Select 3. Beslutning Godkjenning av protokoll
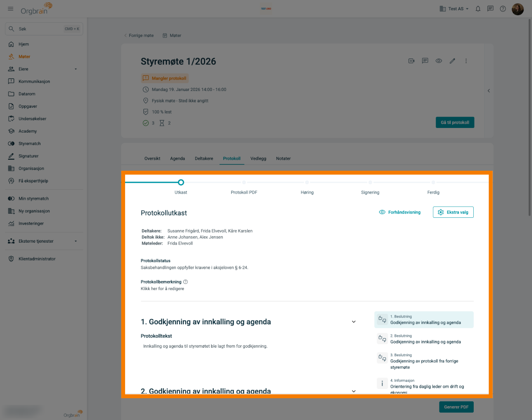This screenshot has height=420, width=532. point(424,361)
